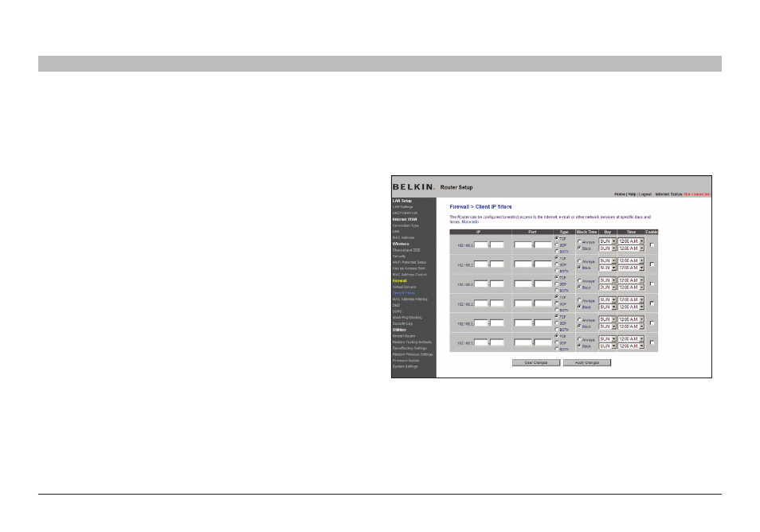Open Restore Factory Defaults under Utilities
760x532 pixels.
pos(412,342)
